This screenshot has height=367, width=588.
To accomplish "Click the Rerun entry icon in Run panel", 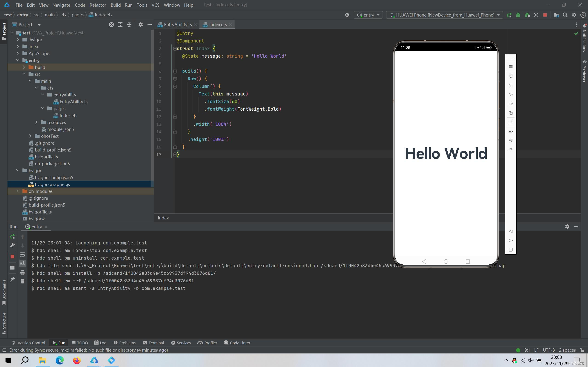I will [12, 236].
